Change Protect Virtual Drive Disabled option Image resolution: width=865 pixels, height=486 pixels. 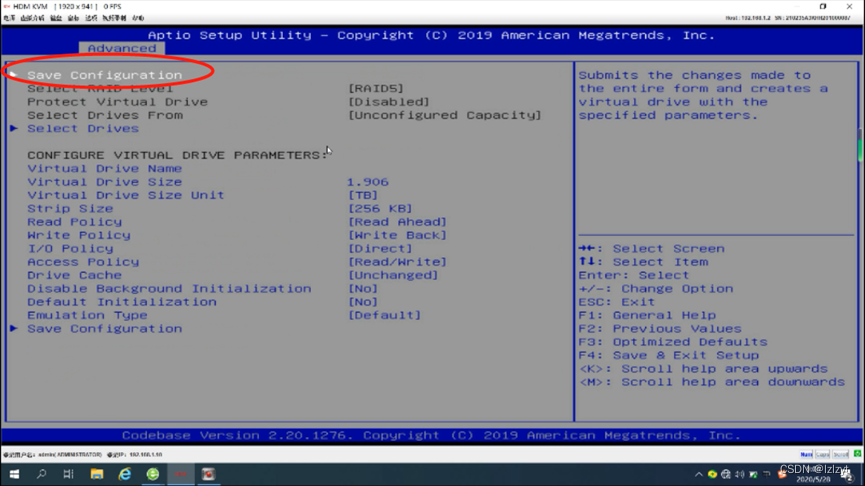[388, 102]
